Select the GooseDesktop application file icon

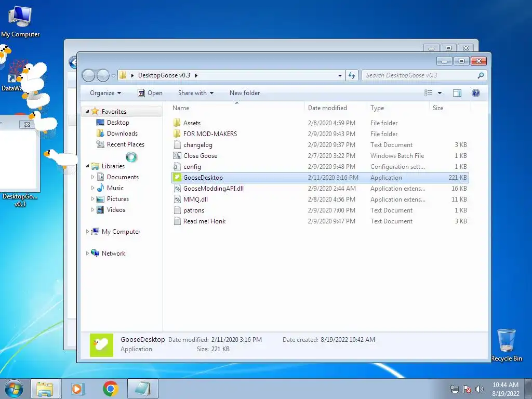click(177, 178)
